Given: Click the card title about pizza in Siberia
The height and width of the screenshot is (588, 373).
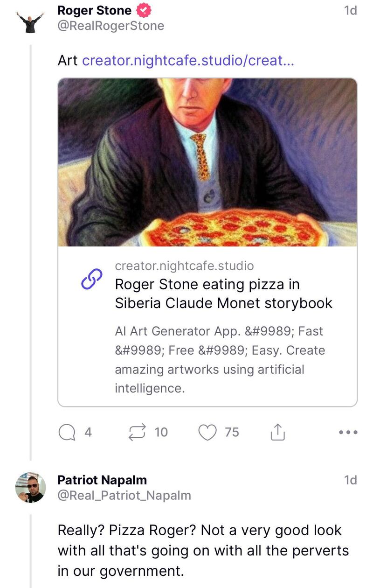Looking at the screenshot, I should coord(223,294).
